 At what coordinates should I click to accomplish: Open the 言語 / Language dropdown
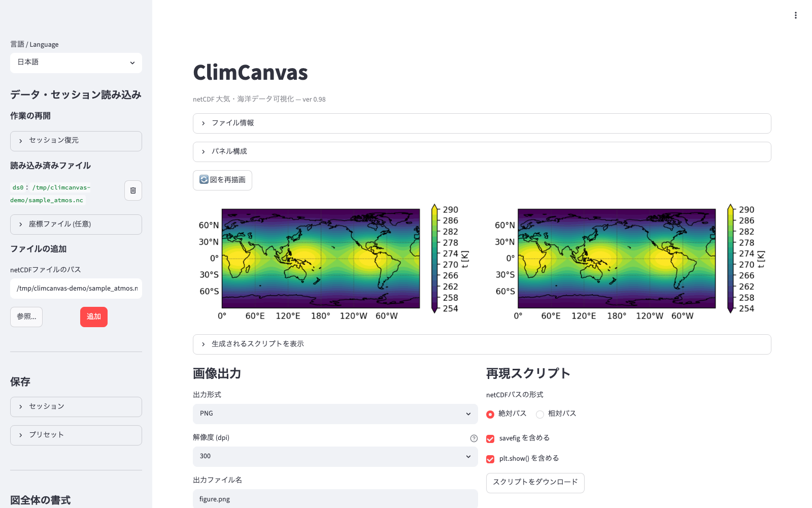pos(76,62)
